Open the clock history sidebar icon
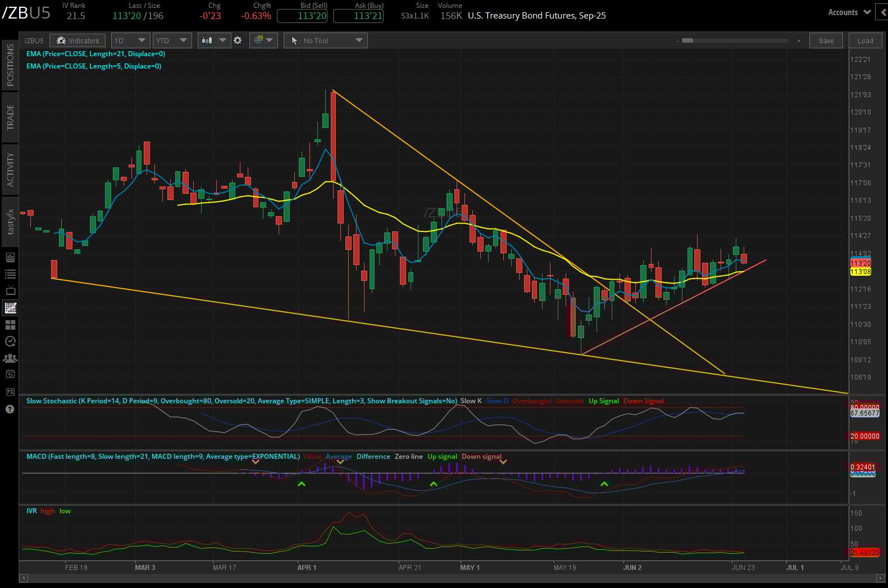Screen dimensions: 888x588 coord(10,341)
